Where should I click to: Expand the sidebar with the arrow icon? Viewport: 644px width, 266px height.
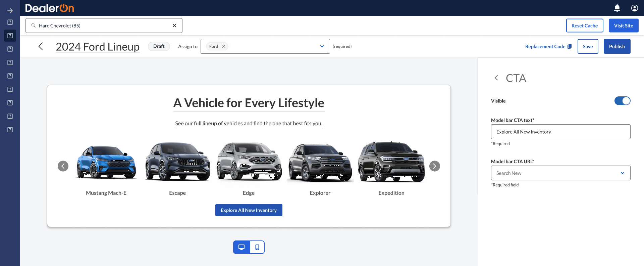[10, 11]
